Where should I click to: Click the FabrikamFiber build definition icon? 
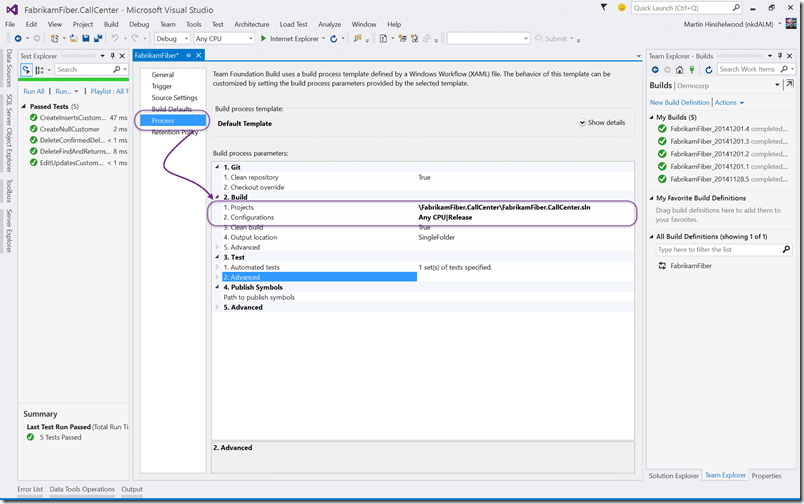click(662, 266)
